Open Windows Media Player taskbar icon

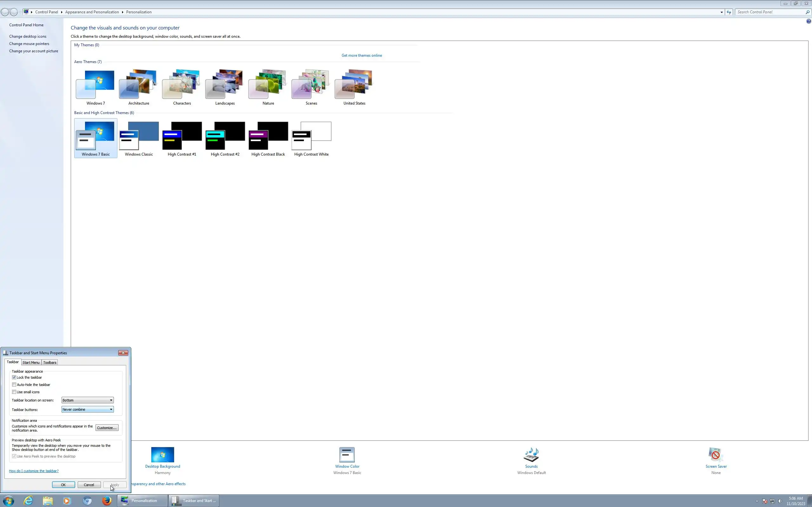click(x=67, y=501)
